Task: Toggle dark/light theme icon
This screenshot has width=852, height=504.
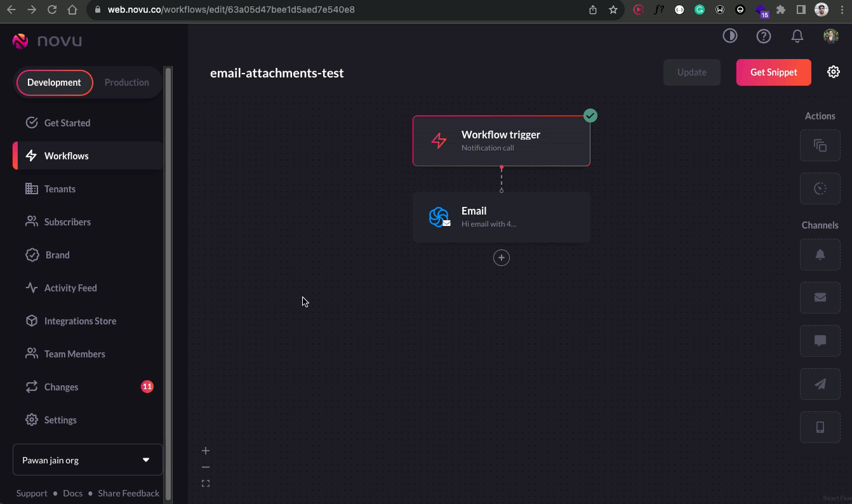Action: pos(730,36)
